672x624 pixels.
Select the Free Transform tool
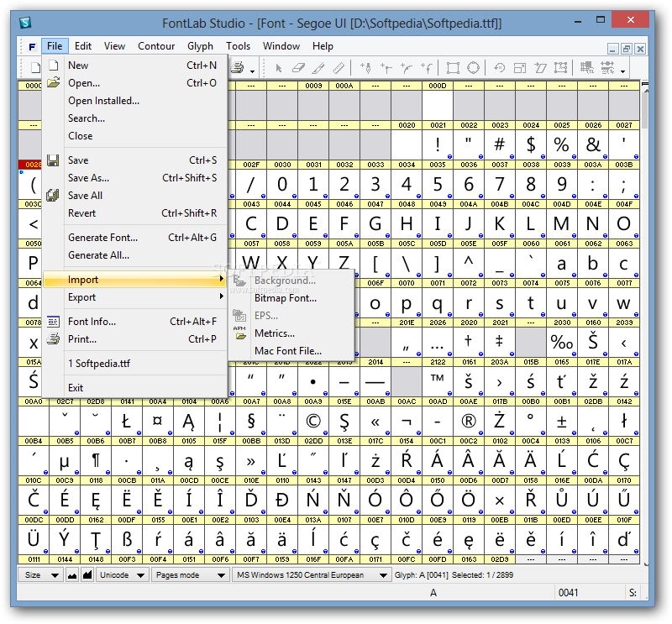click(x=560, y=68)
